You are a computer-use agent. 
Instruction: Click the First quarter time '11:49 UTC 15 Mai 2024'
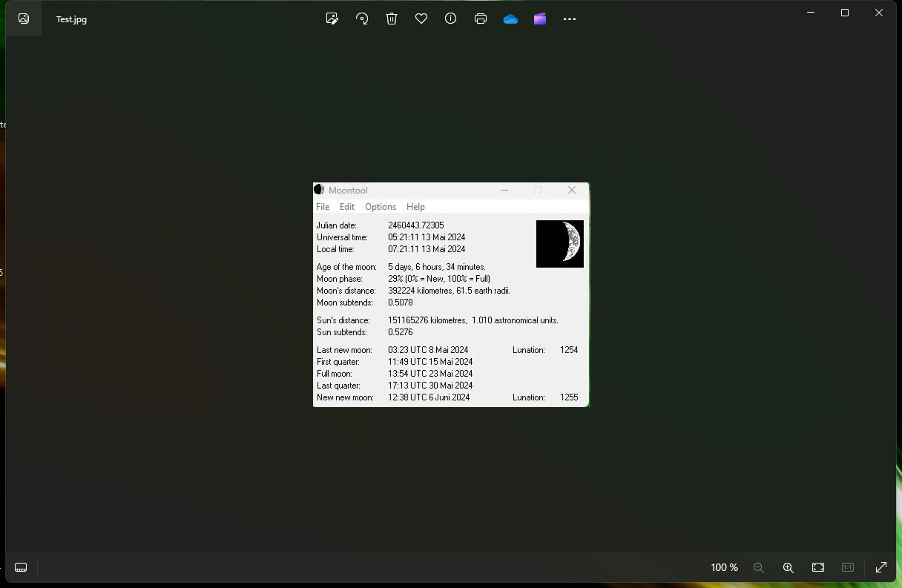click(x=430, y=362)
